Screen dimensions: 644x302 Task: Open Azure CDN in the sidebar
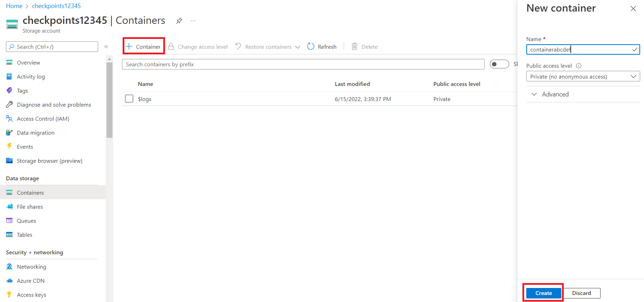[31, 281]
